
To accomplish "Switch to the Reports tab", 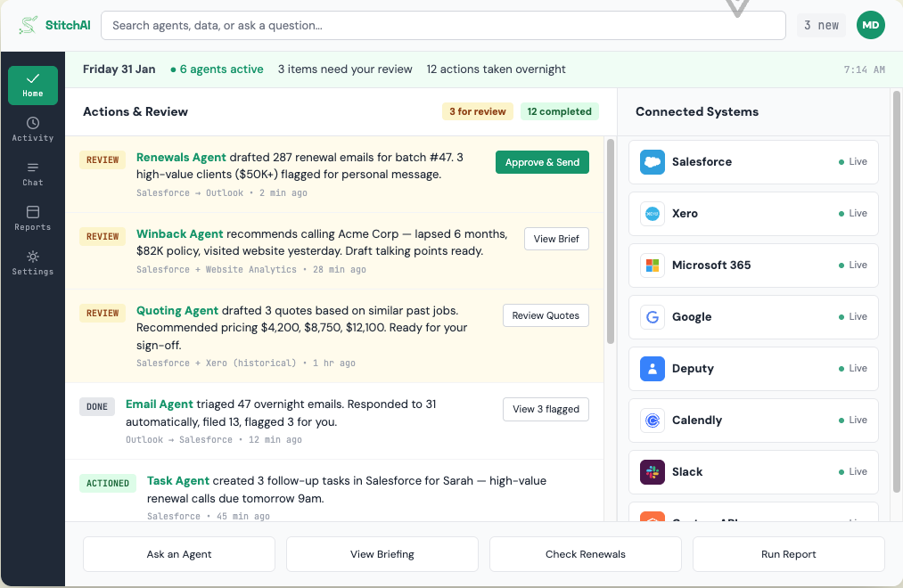I will (x=32, y=218).
